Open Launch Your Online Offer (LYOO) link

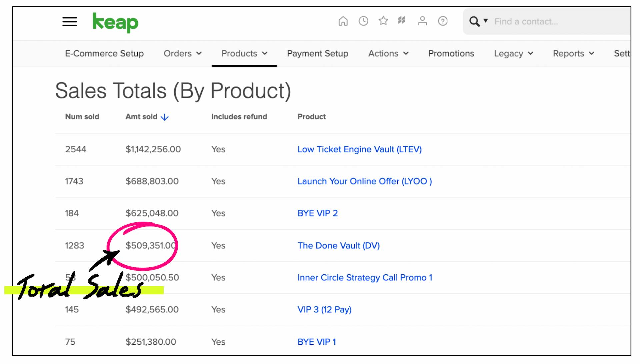pos(365,181)
